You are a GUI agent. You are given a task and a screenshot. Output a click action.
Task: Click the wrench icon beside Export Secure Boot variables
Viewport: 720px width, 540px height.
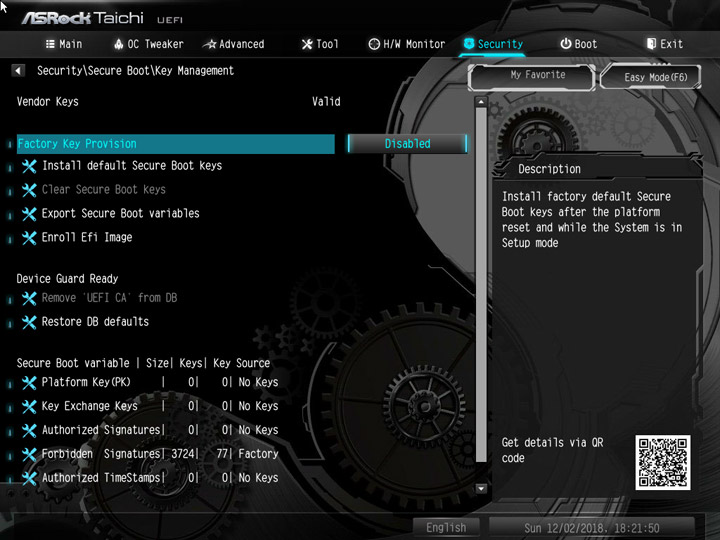point(29,214)
